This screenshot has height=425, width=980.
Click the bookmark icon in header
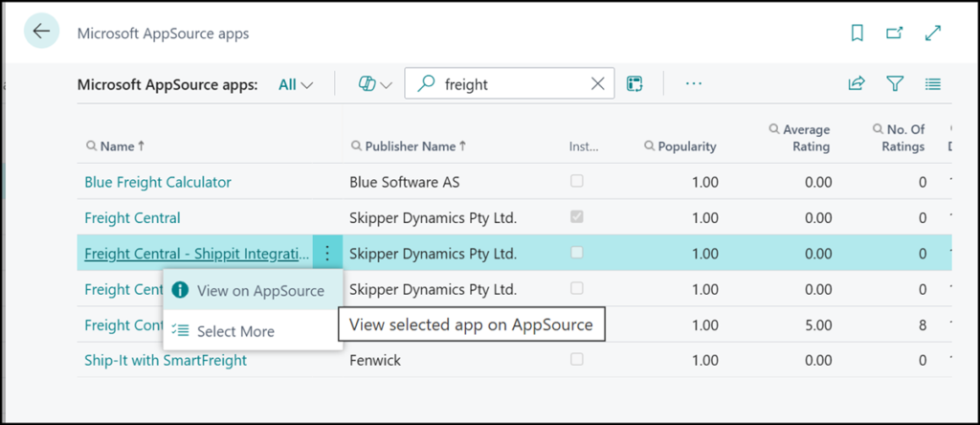[857, 34]
